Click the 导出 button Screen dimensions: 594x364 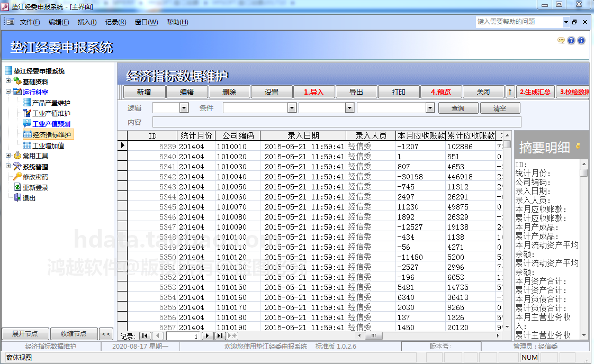(356, 92)
